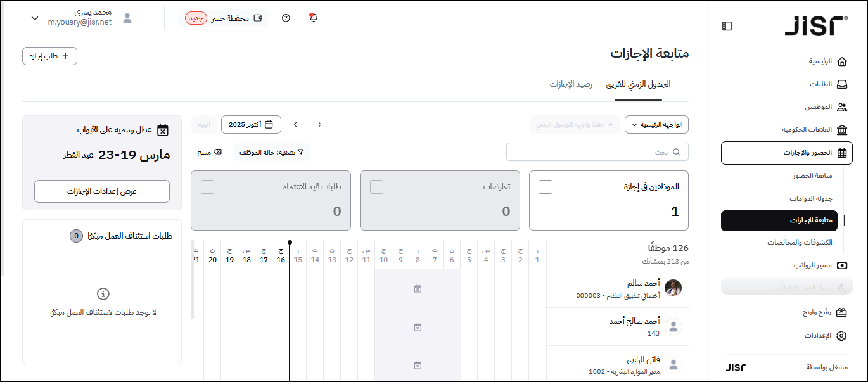Open the user account menu chevron
The height and width of the screenshot is (382, 868).
tap(35, 18)
